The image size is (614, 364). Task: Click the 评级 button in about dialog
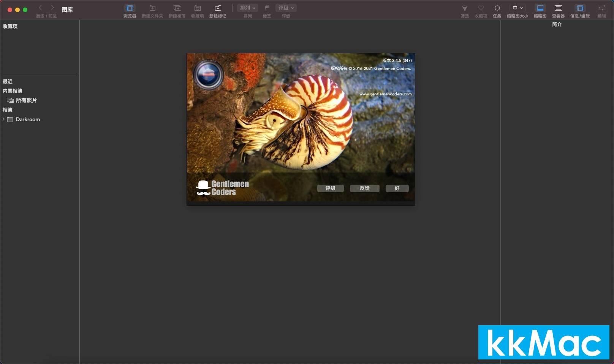point(331,188)
